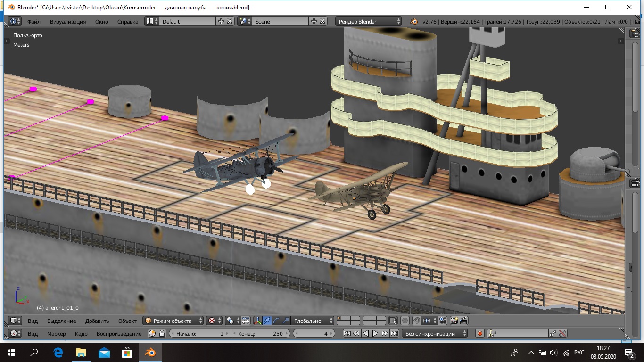644x362 pixels.
Task: Expand the Без синхронизации sync dropdown
Action: (x=435, y=333)
